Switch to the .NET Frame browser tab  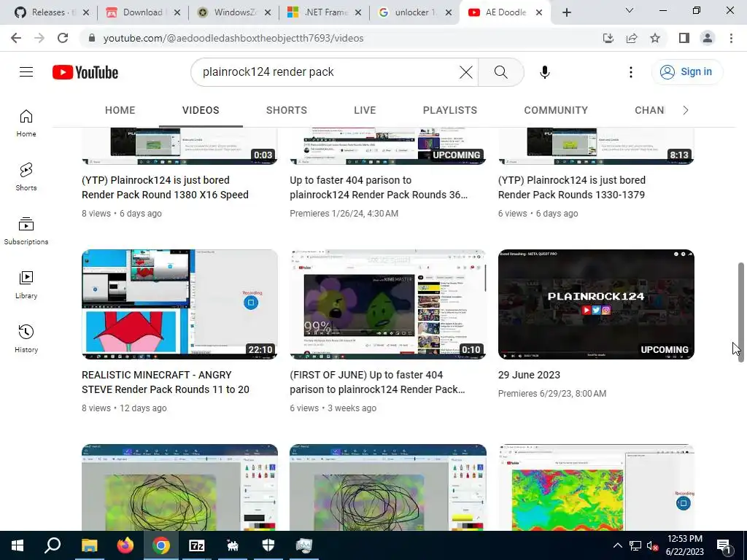pos(325,12)
